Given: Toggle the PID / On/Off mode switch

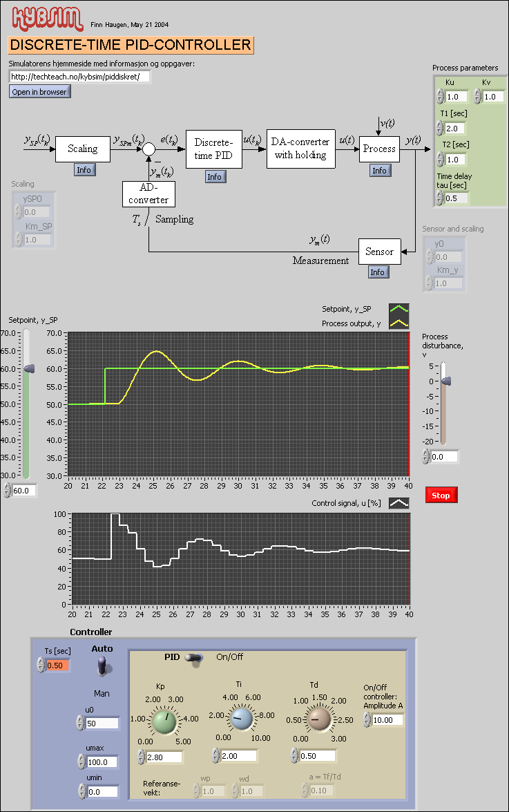Looking at the screenshot, I should pyautogui.click(x=195, y=658).
